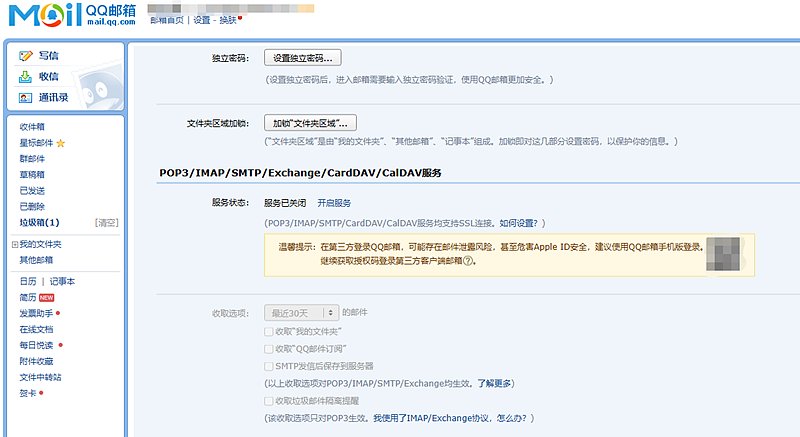
Task: Click 清空 next to 垃圾箱
Action: (x=107, y=222)
